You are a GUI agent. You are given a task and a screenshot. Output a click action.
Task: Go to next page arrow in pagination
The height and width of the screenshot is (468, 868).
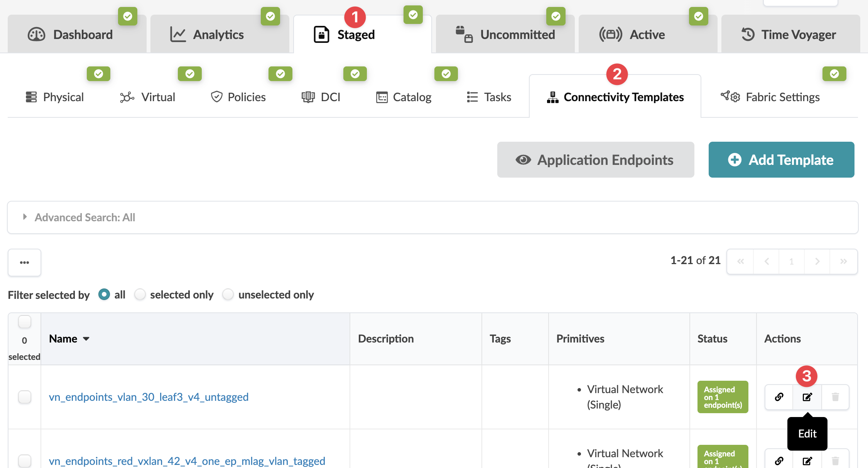pyautogui.click(x=817, y=261)
